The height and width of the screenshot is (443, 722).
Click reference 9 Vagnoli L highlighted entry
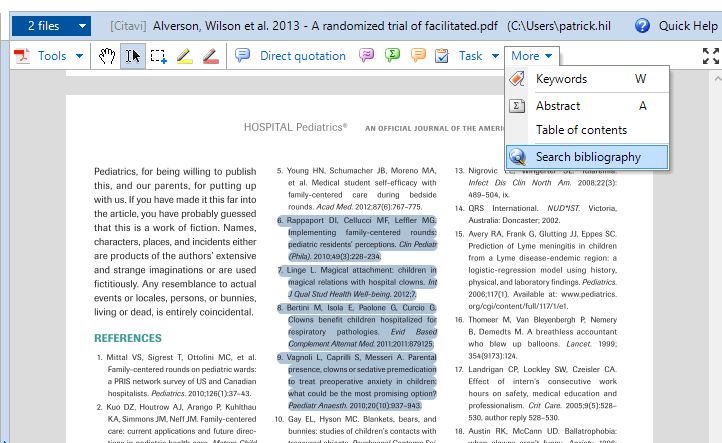pos(357,381)
